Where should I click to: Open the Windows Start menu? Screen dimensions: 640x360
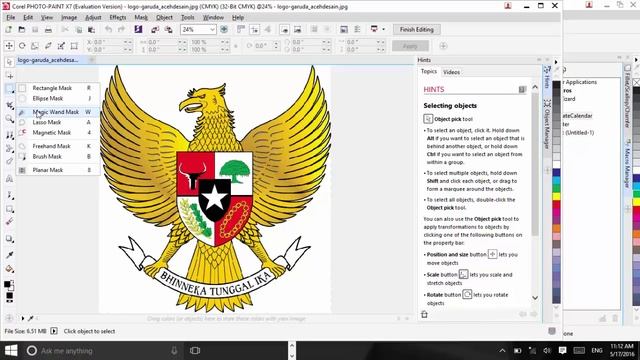tap(11, 351)
